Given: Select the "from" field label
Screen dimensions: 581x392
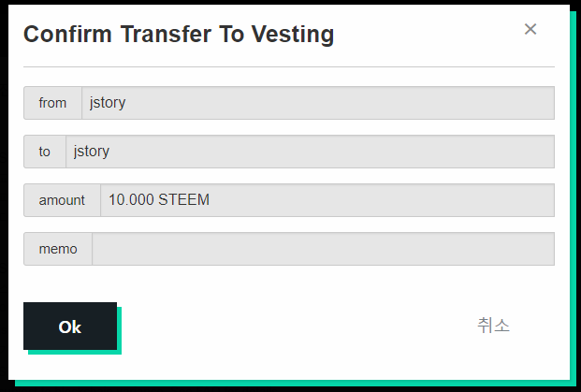Looking at the screenshot, I should [x=52, y=103].
